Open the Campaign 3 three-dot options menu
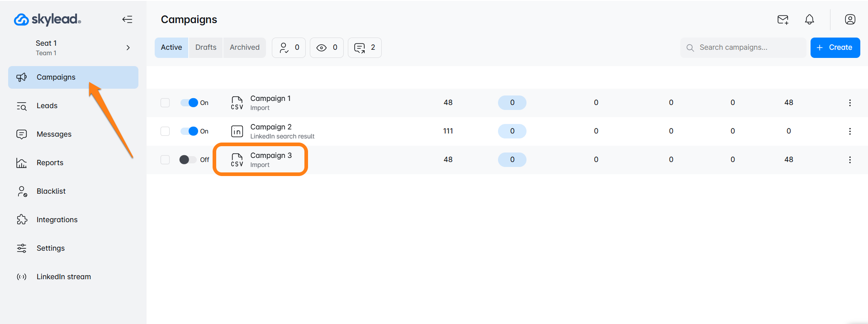 (x=849, y=160)
